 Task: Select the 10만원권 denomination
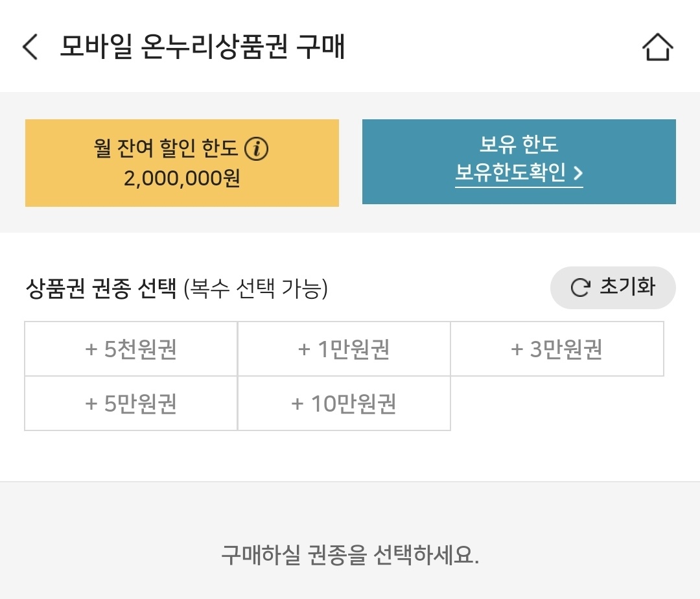tap(344, 403)
